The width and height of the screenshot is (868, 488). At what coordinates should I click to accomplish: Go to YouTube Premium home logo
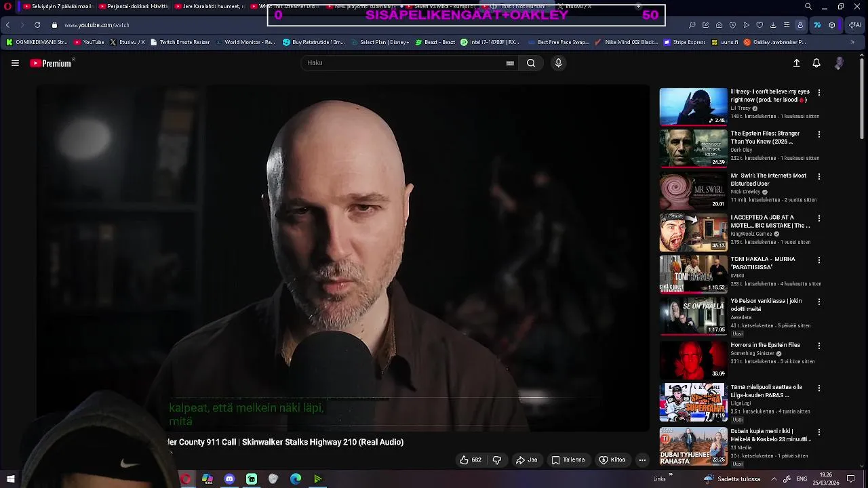[52, 63]
